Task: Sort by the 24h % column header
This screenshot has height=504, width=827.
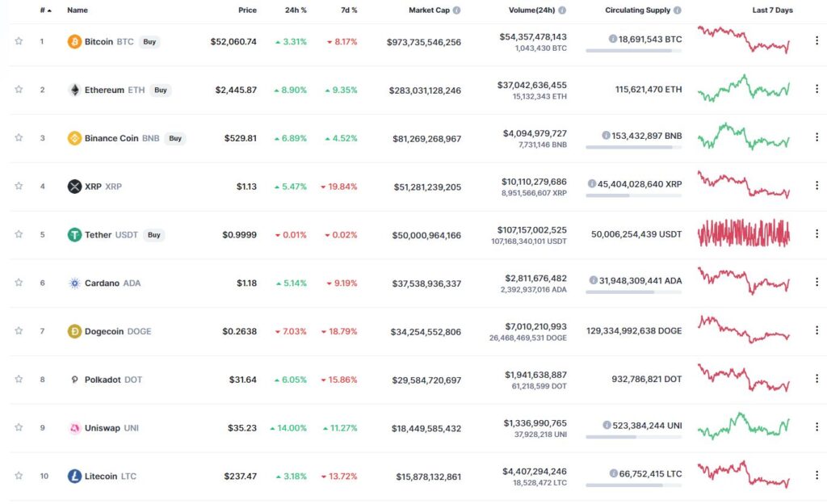Action: pyautogui.click(x=296, y=10)
